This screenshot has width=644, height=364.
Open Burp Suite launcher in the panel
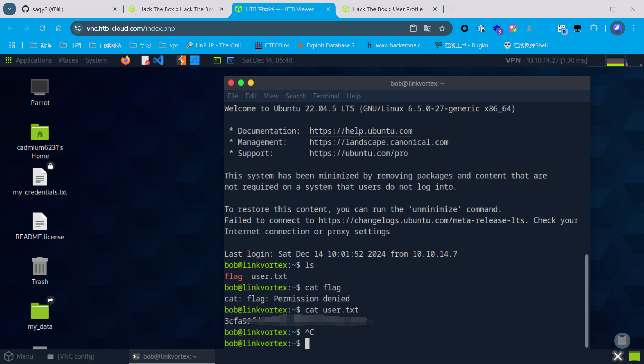click(x=182, y=60)
